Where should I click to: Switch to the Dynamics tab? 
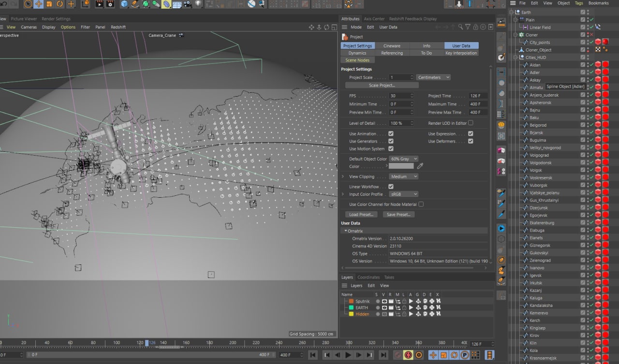(x=357, y=53)
